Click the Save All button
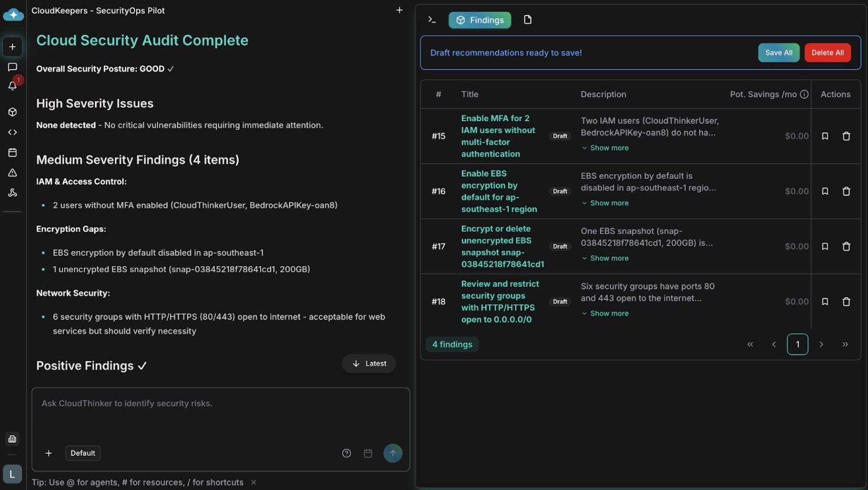Viewport: 868px width, 490px height. pos(778,52)
